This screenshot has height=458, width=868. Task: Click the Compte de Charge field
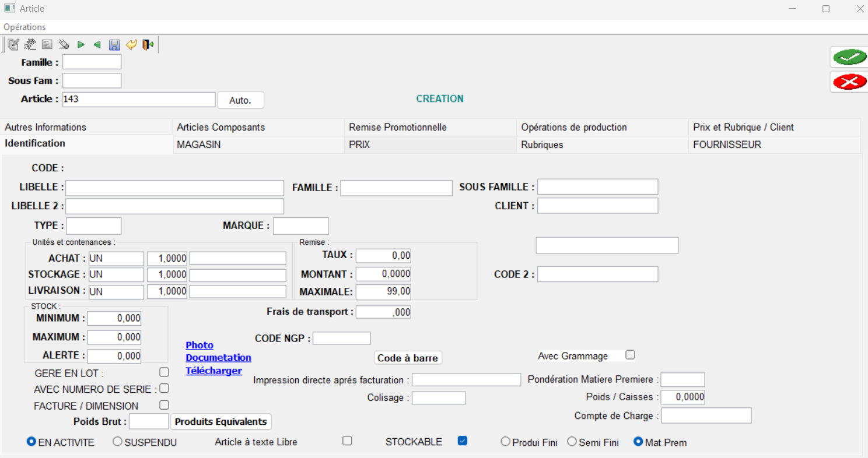pyautogui.click(x=706, y=415)
